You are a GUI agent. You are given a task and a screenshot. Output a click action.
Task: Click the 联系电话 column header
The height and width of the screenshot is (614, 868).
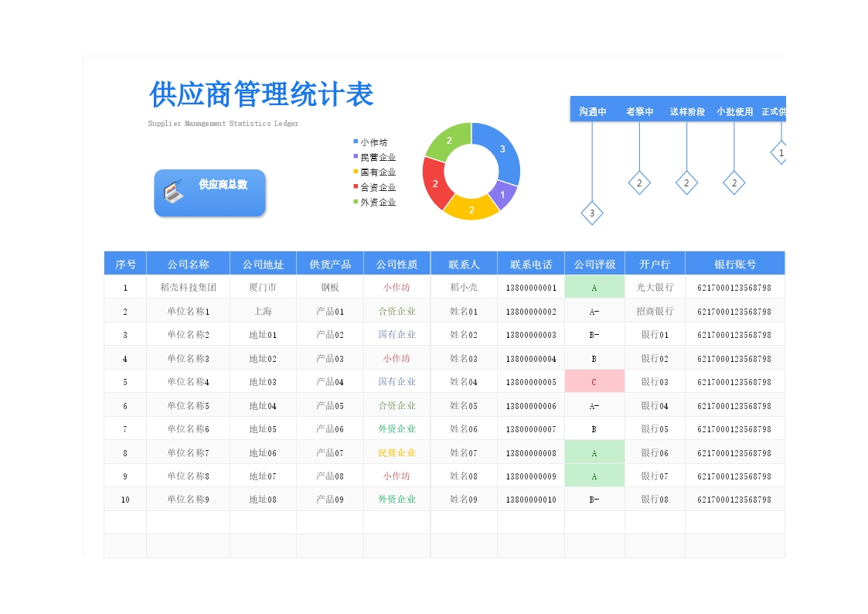pyautogui.click(x=531, y=264)
